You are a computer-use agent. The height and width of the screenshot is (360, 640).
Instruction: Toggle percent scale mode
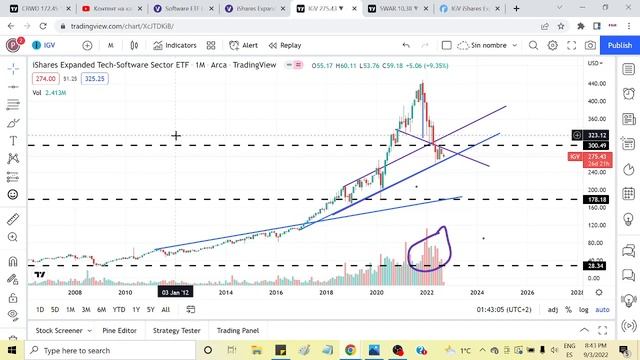click(x=568, y=310)
